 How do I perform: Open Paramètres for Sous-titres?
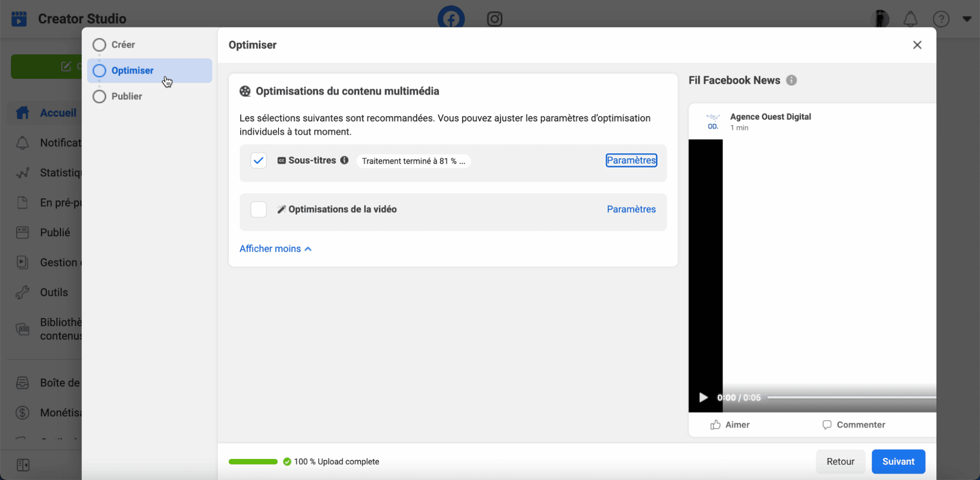point(631,160)
